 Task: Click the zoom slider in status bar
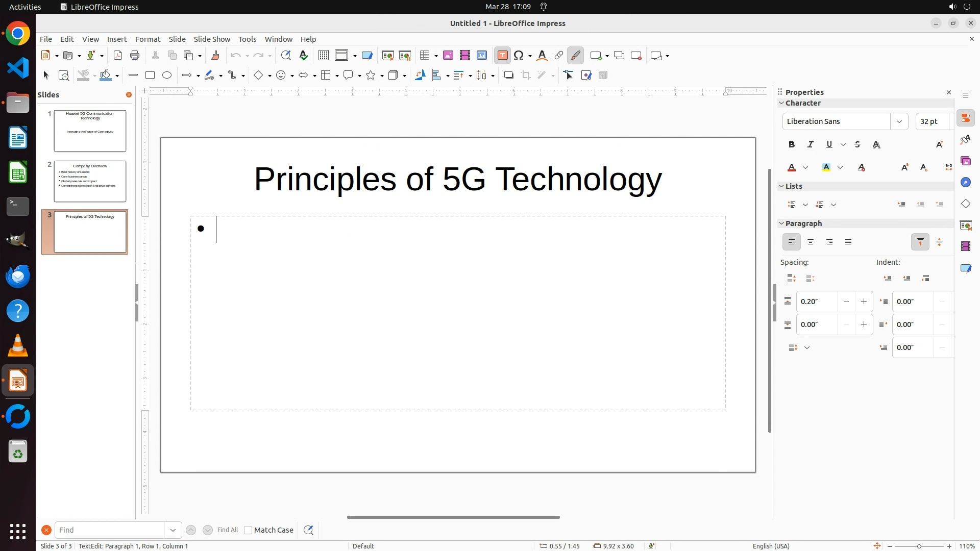pyautogui.click(x=919, y=546)
